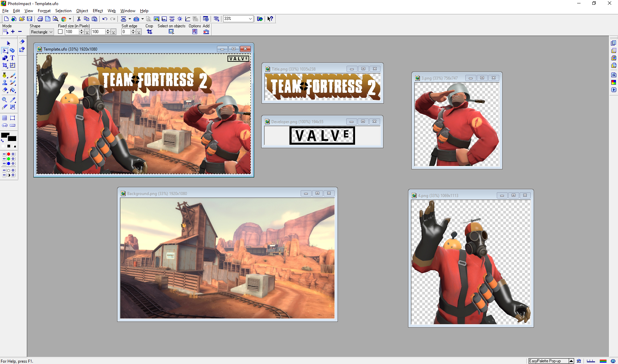Click the Add to EasyPalette icon
Image resolution: width=618 pixels, height=364 pixels.
[206, 32]
